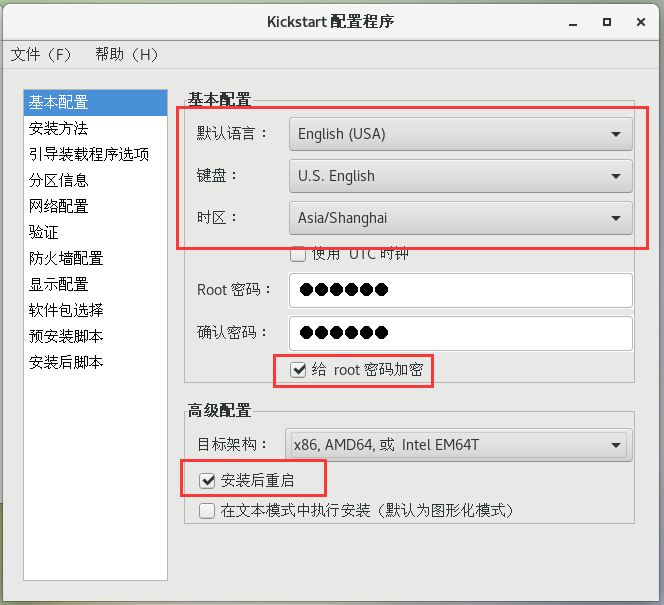Open 网络配置 section

pos(95,206)
